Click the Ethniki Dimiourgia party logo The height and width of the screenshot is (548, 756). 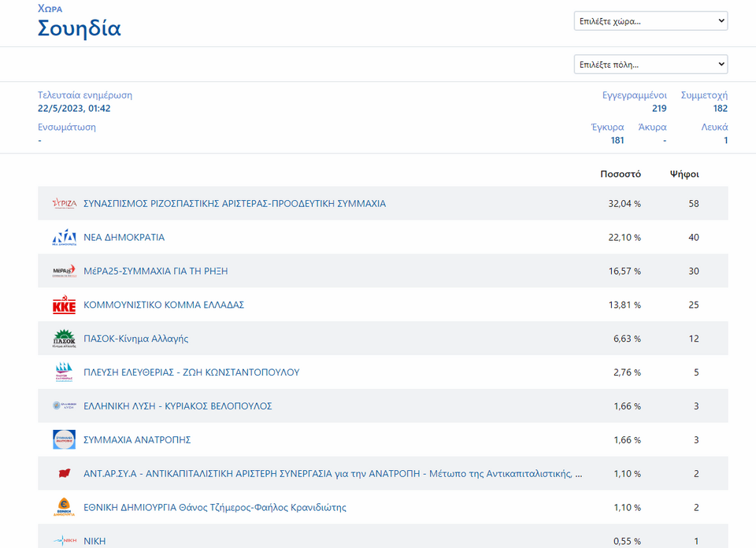(64, 507)
